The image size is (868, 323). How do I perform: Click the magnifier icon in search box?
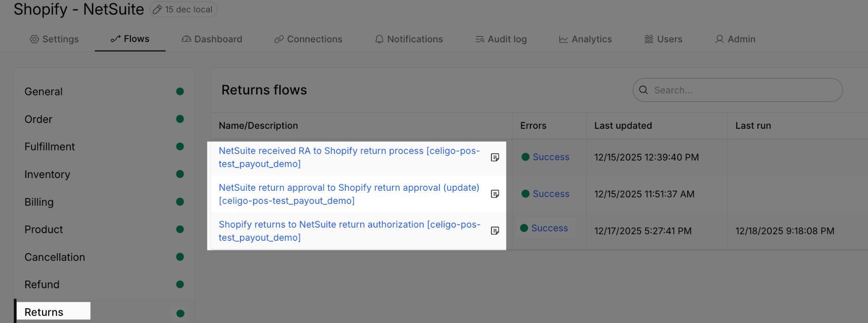(x=643, y=90)
